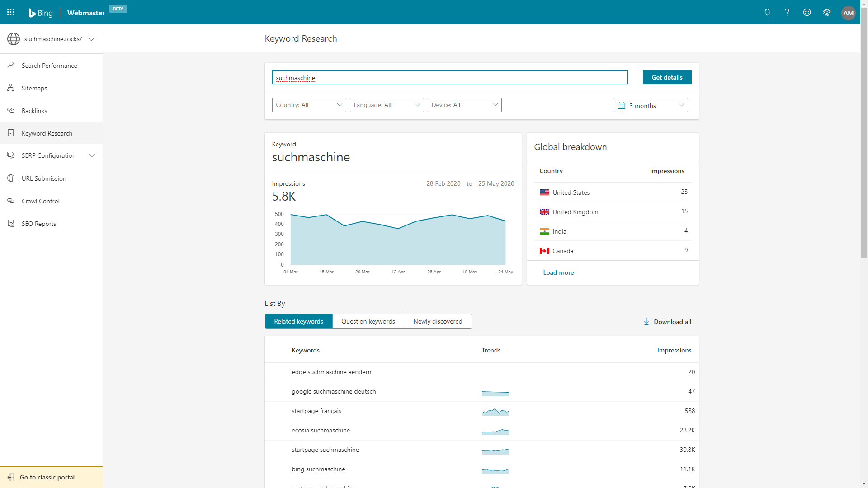
Task: Click the Webmaster title link
Action: coord(86,13)
